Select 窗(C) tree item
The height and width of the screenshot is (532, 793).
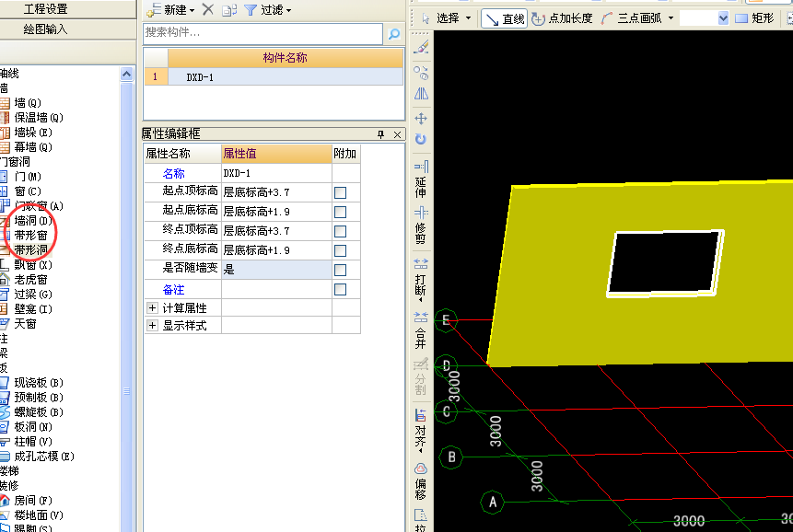[x=28, y=191]
